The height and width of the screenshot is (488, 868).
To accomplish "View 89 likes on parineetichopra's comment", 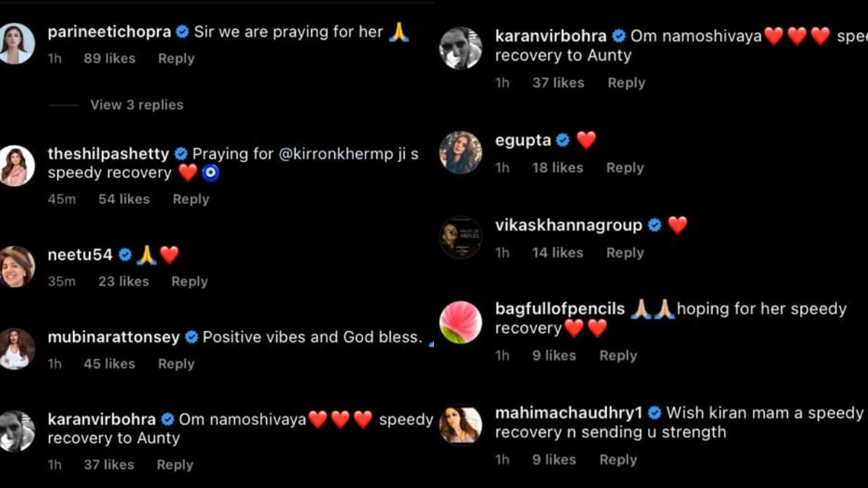I will [109, 59].
